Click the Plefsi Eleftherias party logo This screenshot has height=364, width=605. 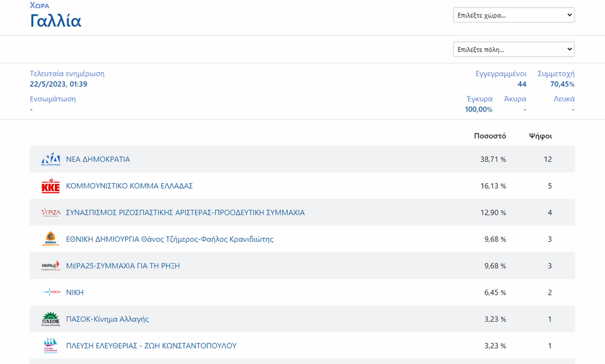point(51,346)
